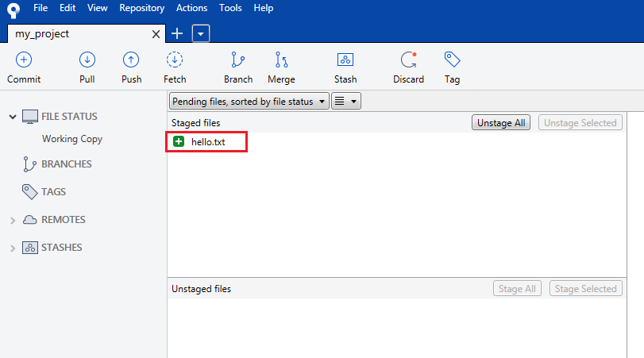
Task: Open the list view mode dropdown
Action: [x=345, y=102]
